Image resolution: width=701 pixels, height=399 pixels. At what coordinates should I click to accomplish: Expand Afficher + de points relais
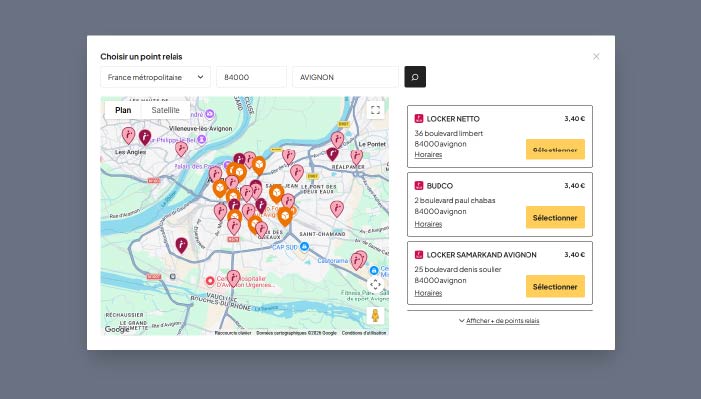click(x=499, y=321)
